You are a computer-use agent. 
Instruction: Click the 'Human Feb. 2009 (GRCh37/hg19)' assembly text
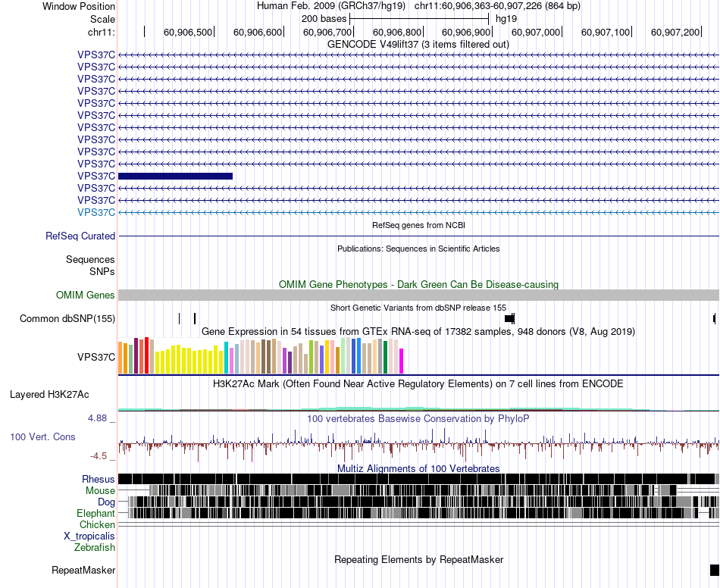click(331, 6)
